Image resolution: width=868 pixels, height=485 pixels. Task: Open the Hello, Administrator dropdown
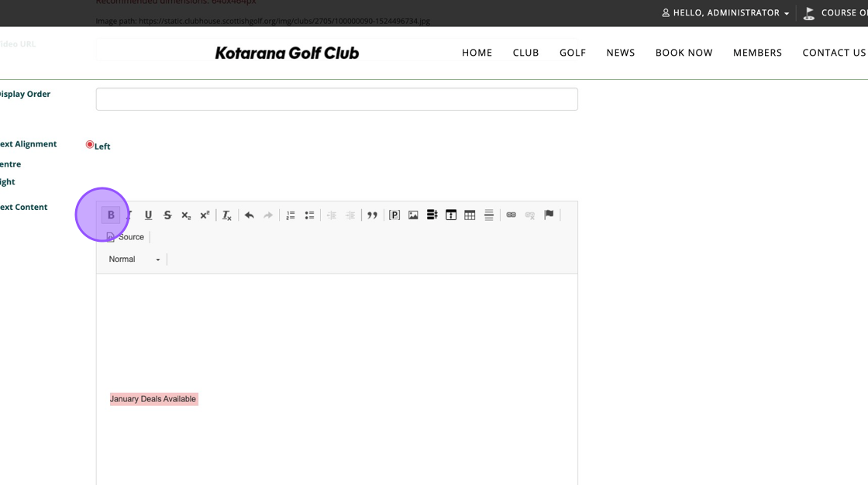[725, 12]
